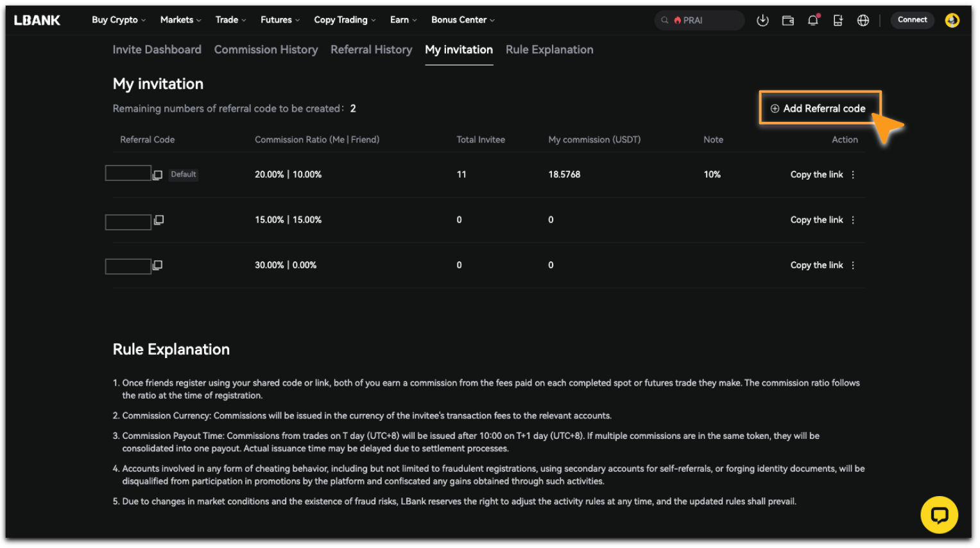The width and height of the screenshot is (980, 548).
Task: Click Copy the link for 15.00% row
Action: coord(816,220)
